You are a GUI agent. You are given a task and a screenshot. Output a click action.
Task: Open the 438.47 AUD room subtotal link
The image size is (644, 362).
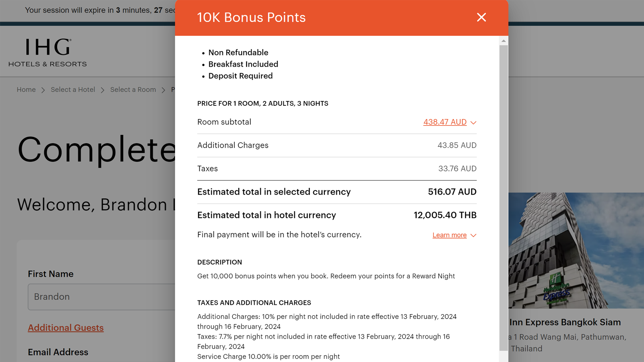point(444,122)
